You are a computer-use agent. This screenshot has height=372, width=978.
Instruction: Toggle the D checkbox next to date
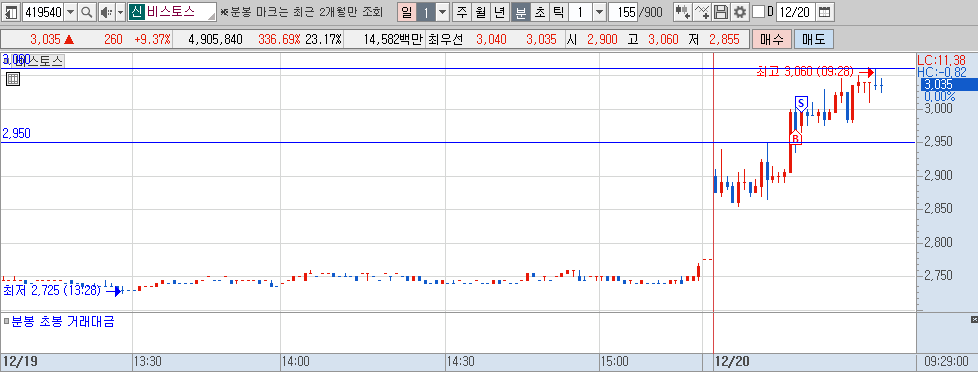[x=758, y=11]
